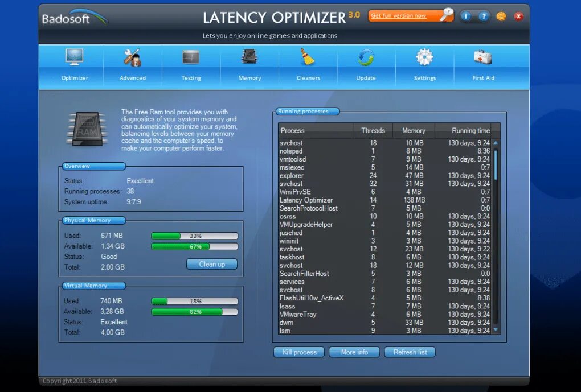
Task: Click the System uptime value 9:7:9
Action: point(133,202)
